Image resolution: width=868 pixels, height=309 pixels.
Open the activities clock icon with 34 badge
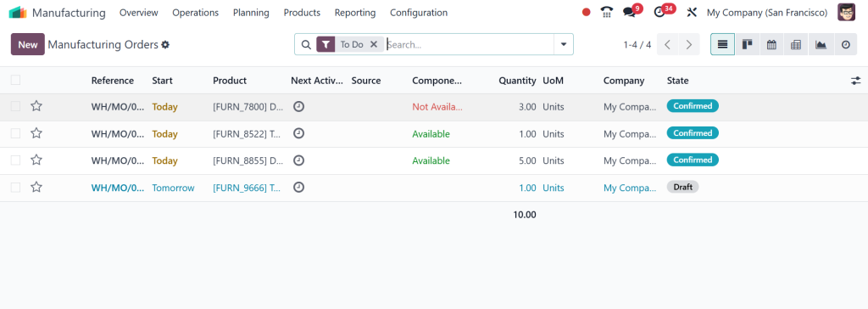coord(659,12)
